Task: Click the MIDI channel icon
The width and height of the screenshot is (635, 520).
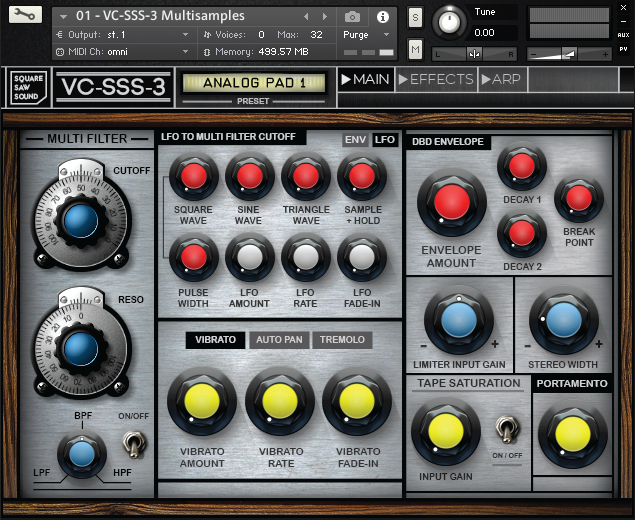Action: 60,52
